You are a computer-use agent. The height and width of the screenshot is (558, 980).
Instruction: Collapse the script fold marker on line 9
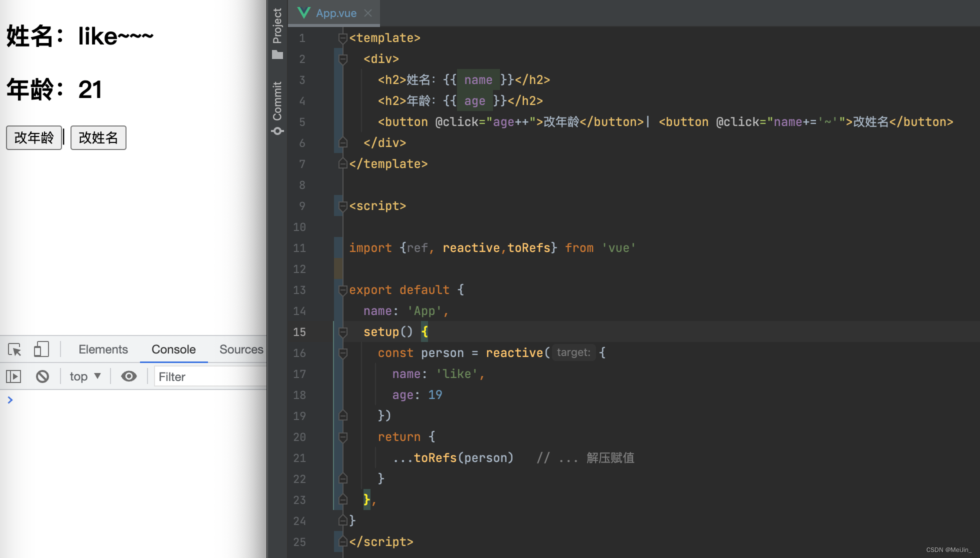click(343, 206)
